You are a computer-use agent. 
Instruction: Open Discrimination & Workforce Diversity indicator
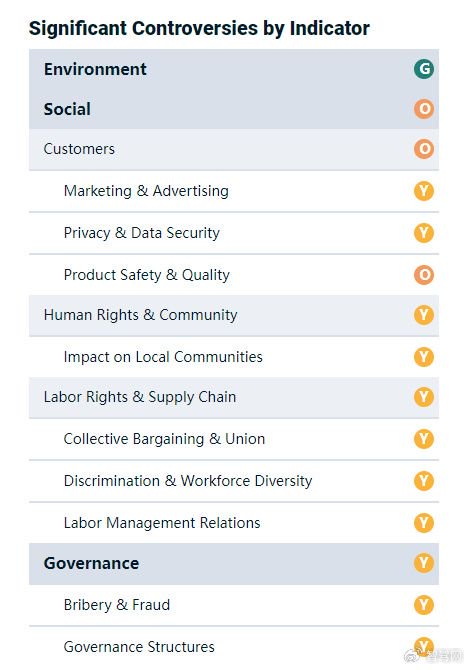pos(234,481)
